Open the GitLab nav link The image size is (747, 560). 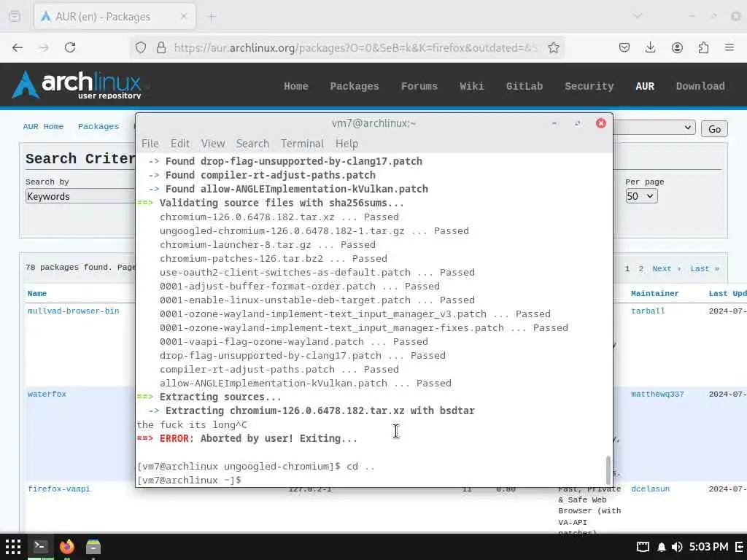[x=524, y=86]
